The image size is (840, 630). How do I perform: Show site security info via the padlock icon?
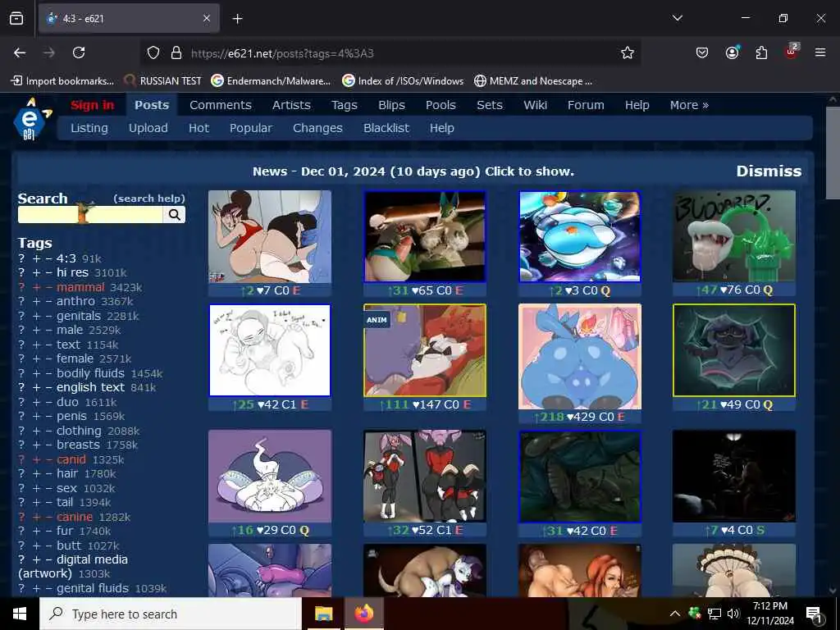tap(176, 52)
